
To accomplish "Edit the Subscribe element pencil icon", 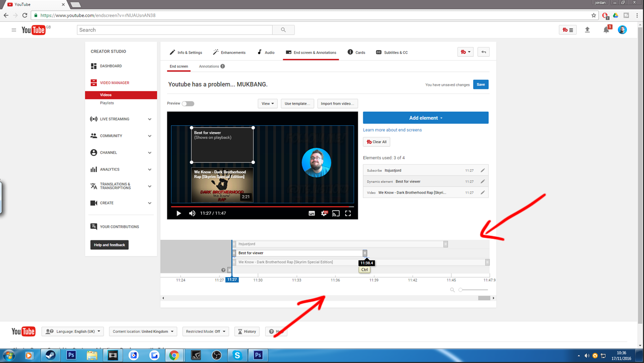I will [x=482, y=170].
